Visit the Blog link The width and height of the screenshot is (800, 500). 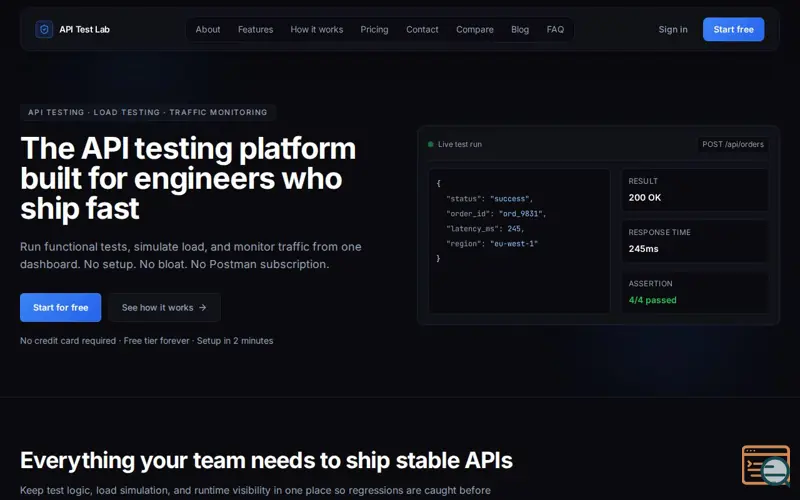click(x=520, y=30)
